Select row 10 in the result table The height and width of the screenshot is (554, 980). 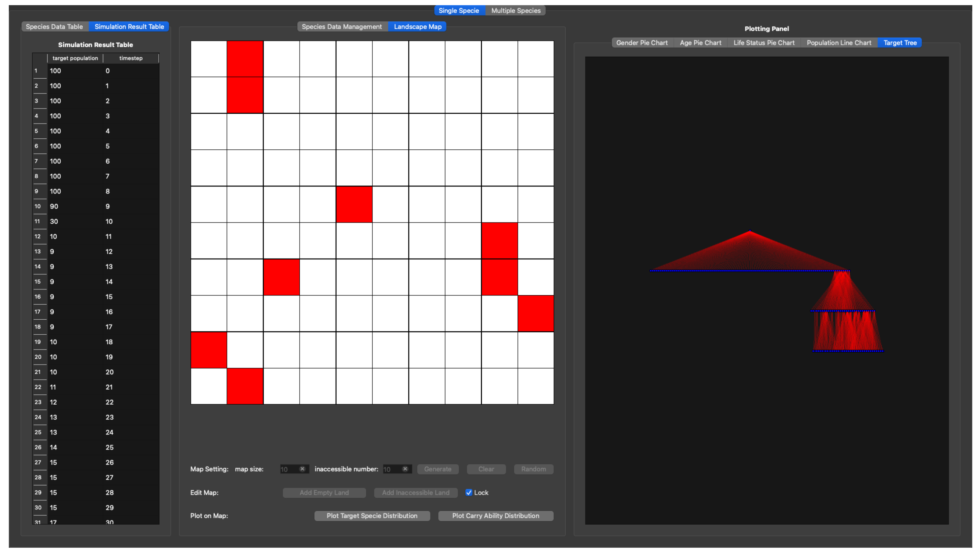coord(37,206)
